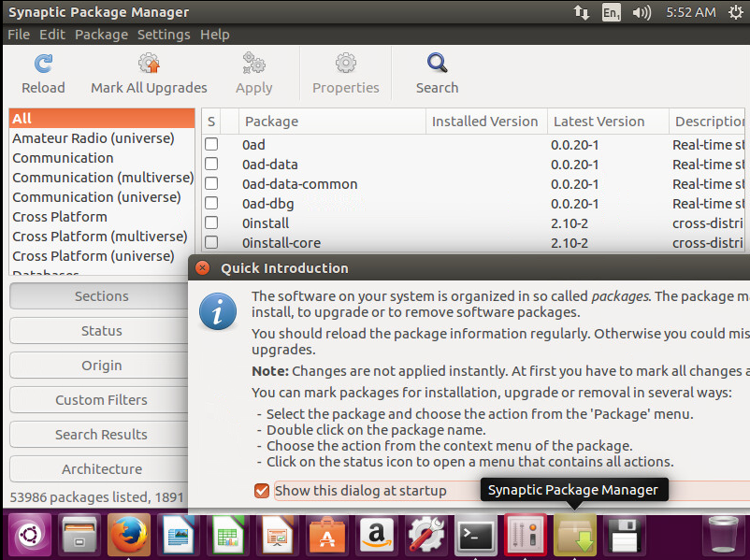750x560 pixels.
Task: Click the blue info icon in Quick Introduction
Action: click(x=218, y=312)
